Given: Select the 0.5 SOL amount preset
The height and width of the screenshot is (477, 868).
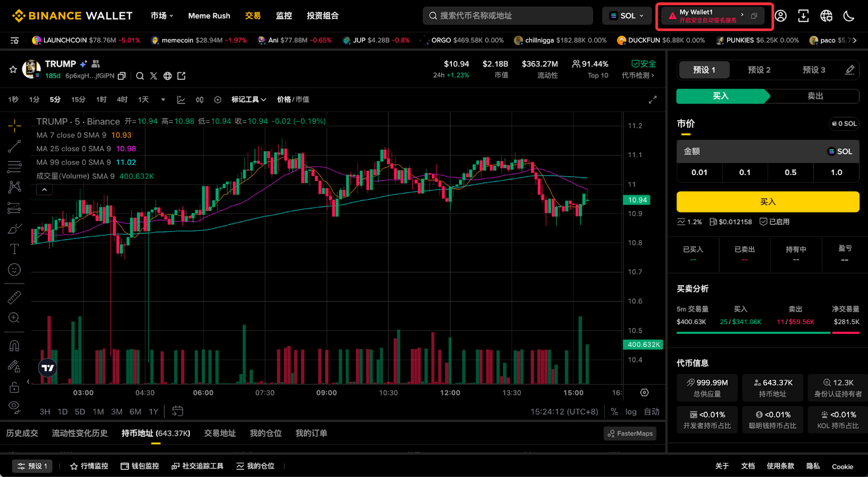Looking at the screenshot, I should tap(790, 172).
